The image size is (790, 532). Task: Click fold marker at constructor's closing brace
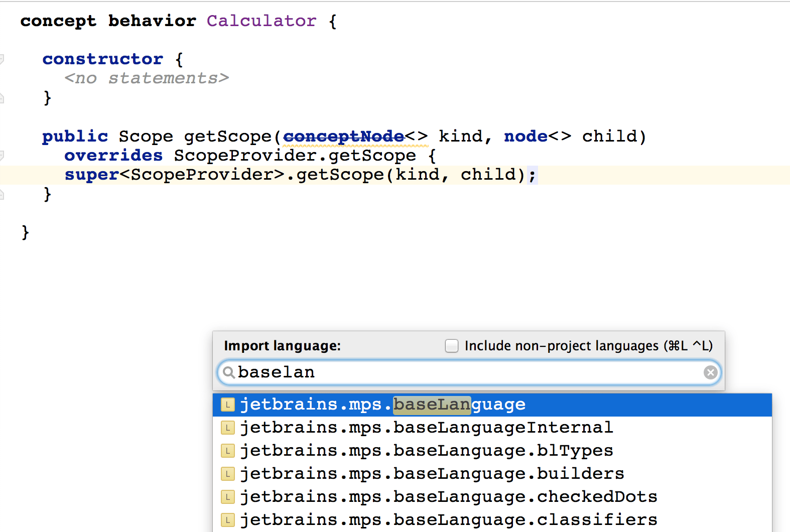pyautogui.click(x=2, y=98)
